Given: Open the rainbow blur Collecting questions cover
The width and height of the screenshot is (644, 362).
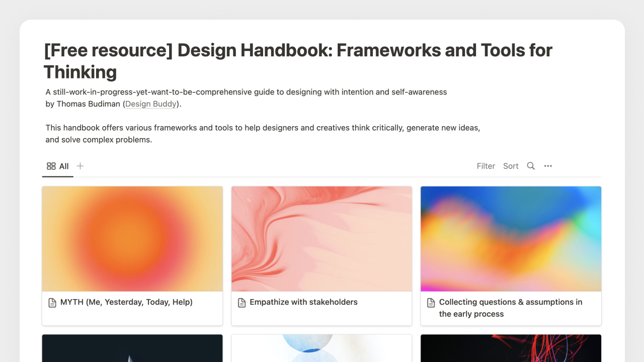Looking at the screenshot, I should coord(511,239).
